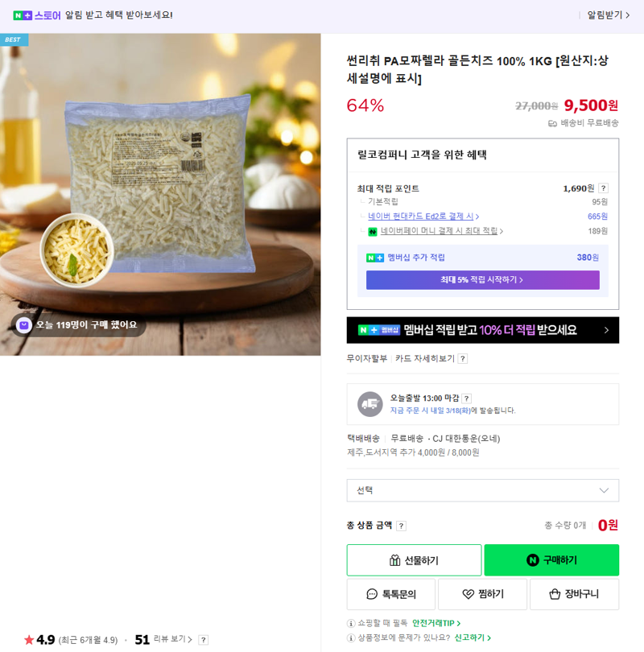Add item to wishlist with 찜하기
Screen dimensions: 644x652
pyautogui.click(x=483, y=594)
